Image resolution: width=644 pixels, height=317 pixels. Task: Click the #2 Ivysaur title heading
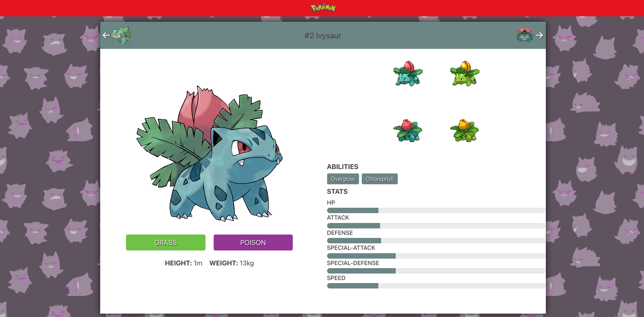click(x=322, y=36)
